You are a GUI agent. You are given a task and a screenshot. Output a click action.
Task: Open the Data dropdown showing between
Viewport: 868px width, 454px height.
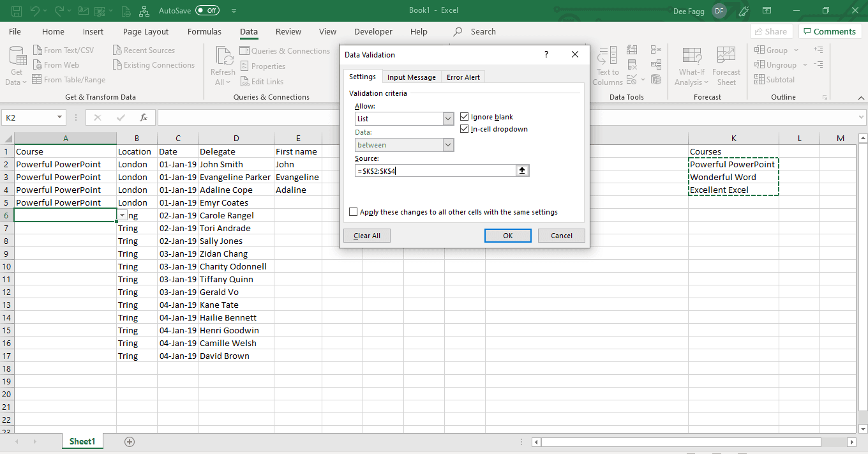(x=448, y=145)
